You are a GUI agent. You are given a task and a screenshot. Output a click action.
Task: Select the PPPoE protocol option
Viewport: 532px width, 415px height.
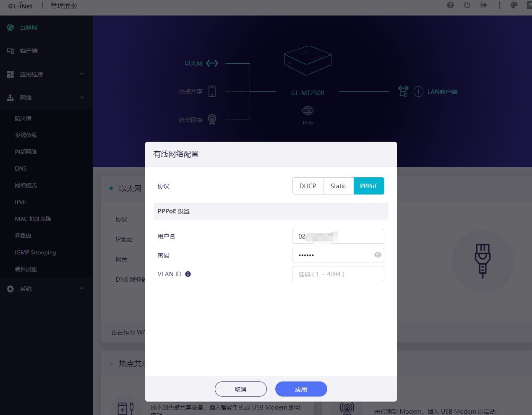click(369, 186)
